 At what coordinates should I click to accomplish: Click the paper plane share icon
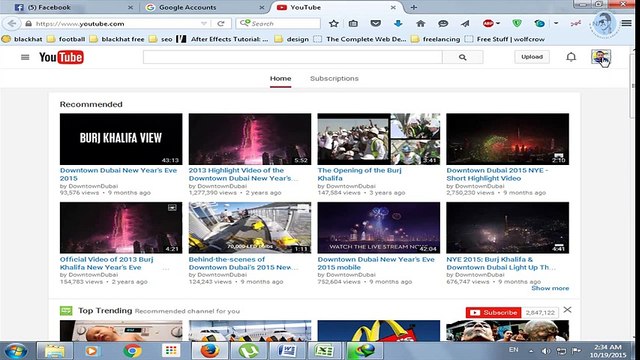tap(465, 24)
